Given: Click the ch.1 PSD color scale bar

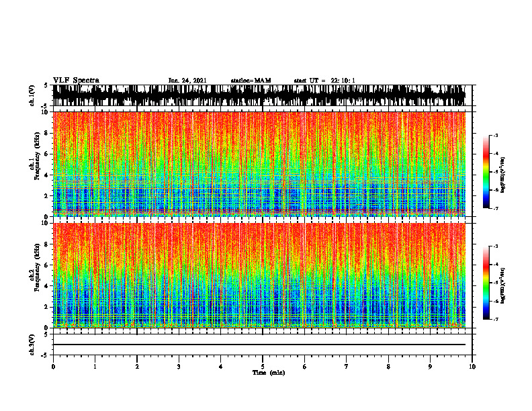Looking at the screenshot, I should pyautogui.click(x=486, y=172).
